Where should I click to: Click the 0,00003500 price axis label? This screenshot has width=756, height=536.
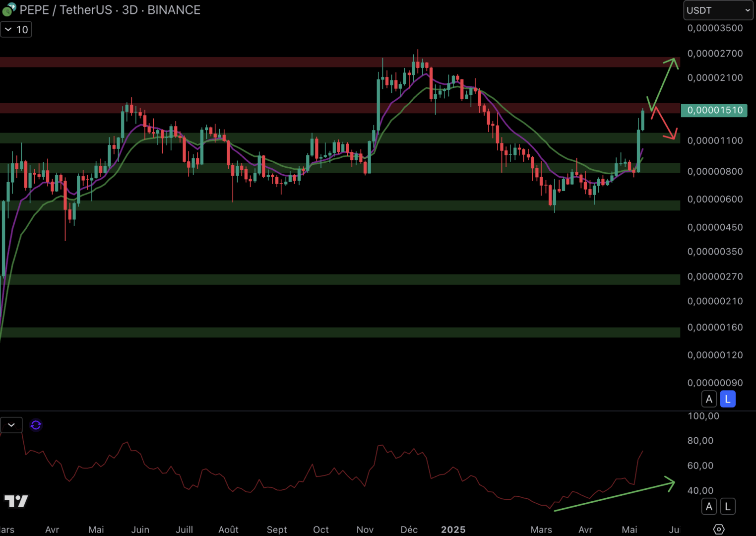pos(715,28)
